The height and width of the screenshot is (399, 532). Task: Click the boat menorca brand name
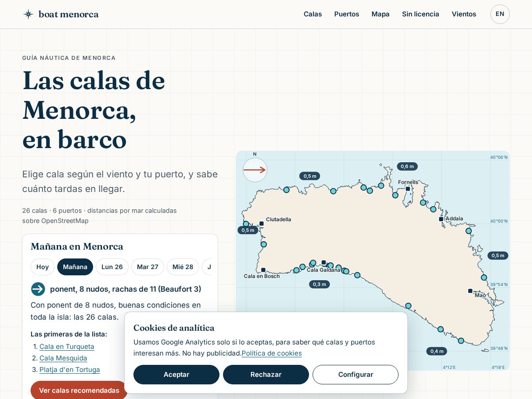pyautogui.click(x=69, y=14)
